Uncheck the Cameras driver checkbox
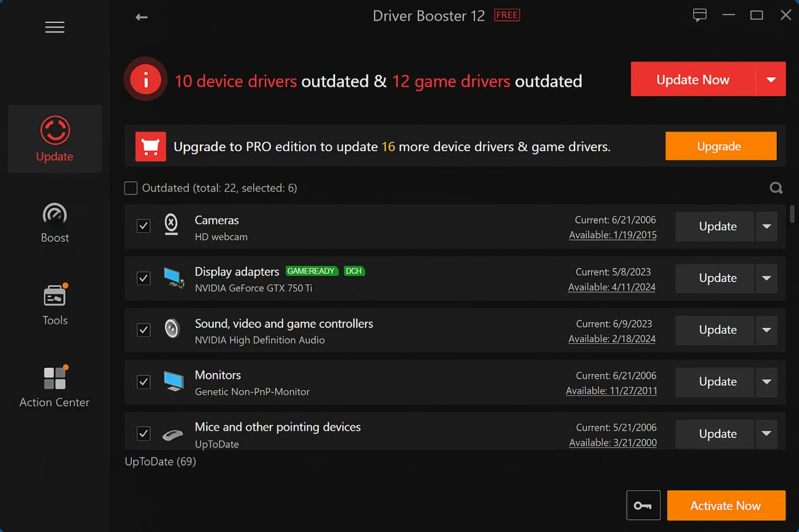 pos(144,226)
